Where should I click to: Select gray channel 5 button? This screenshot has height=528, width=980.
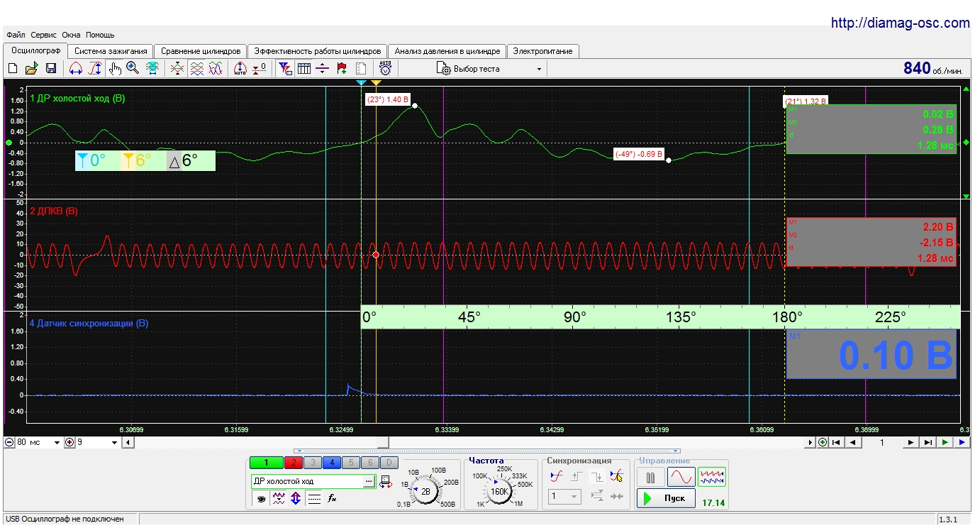point(350,463)
